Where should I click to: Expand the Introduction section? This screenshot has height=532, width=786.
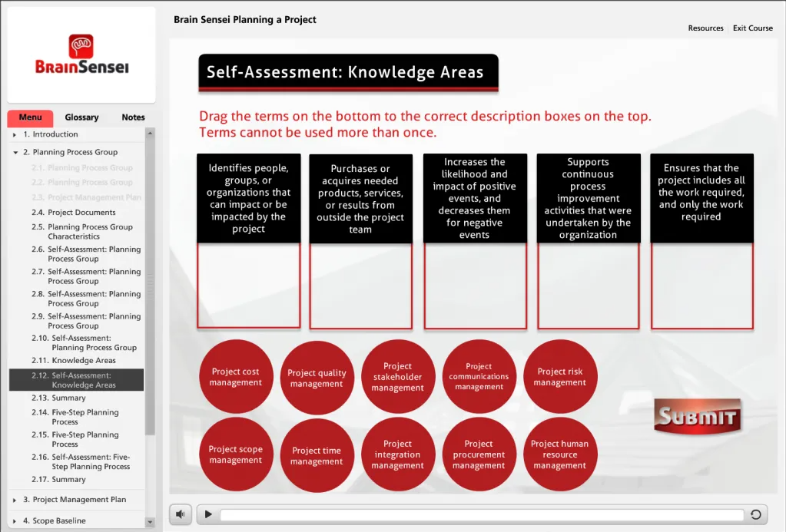pyautogui.click(x=15, y=135)
